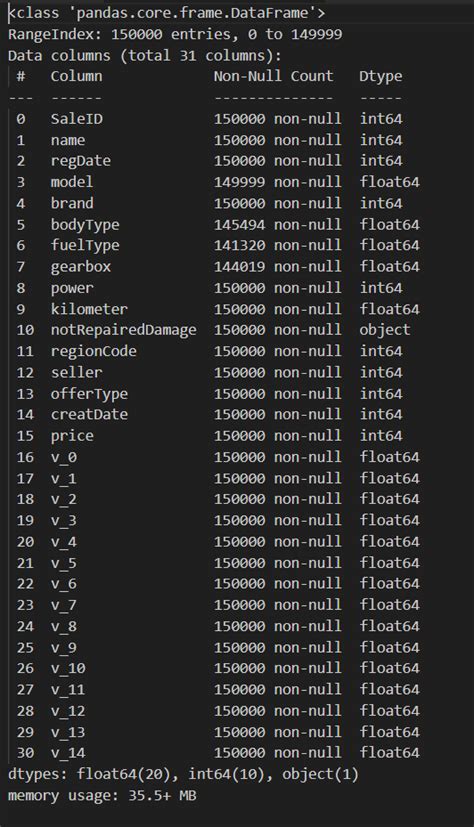Click the 'Data columns (total 31 columns)' line
Viewport: 474px width, 827px height.
(x=145, y=56)
